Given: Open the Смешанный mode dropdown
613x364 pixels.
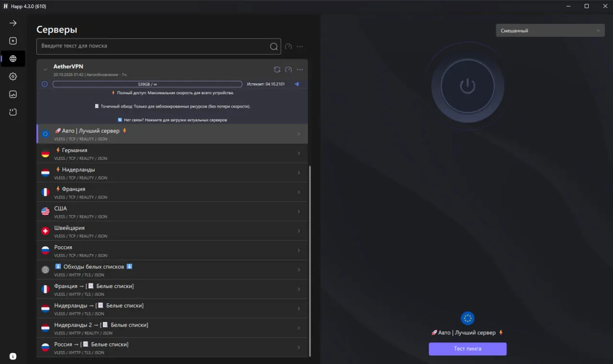Looking at the screenshot, I should coord(550,31).
